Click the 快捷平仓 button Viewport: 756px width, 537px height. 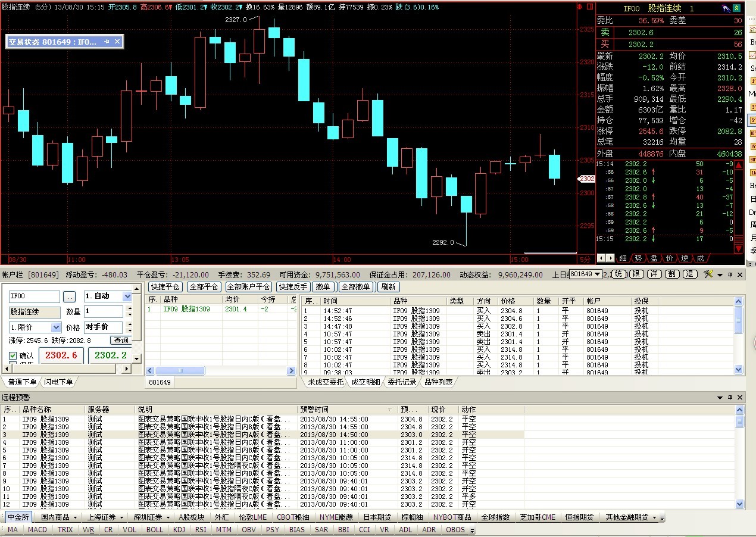(x=165, y=286)
